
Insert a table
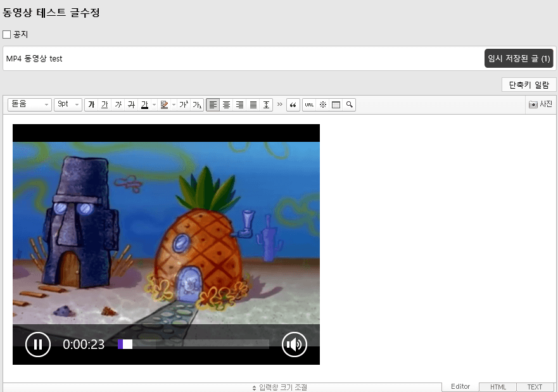point(336,104)
